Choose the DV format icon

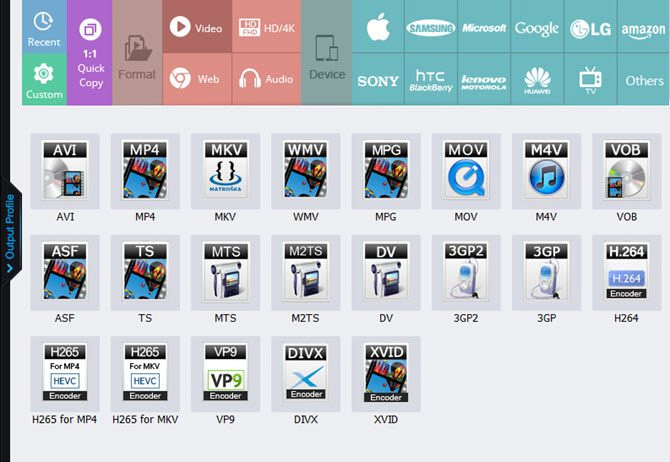pyautogui.click(x=386, y=272)
